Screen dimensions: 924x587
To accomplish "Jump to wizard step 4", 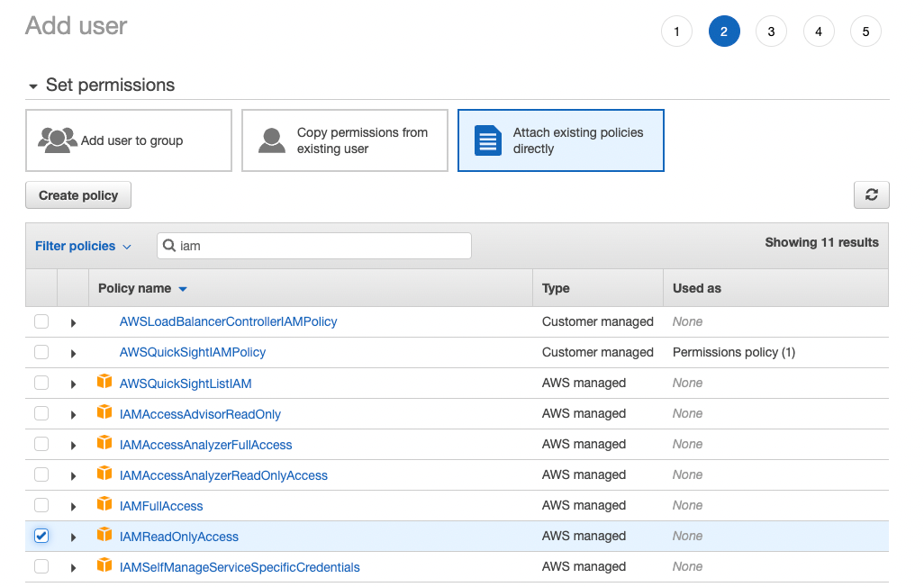I will pyautogui.click(x=819, y=32).
